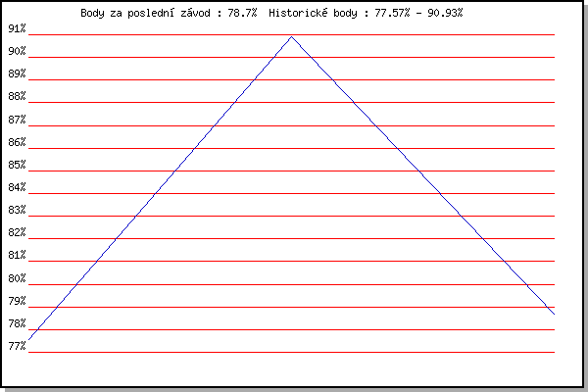Select the 87% axis label

(17, 119)
